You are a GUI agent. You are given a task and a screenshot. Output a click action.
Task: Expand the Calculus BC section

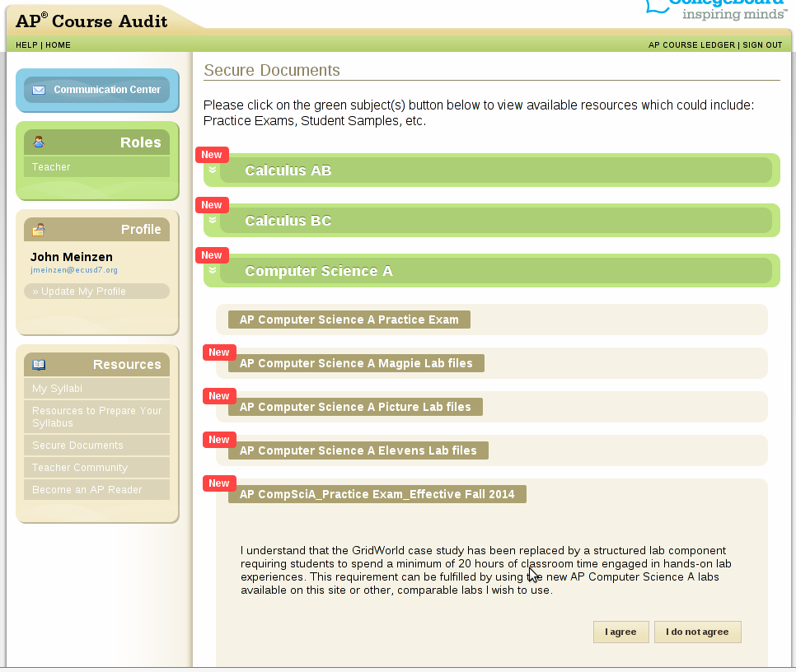tap(288, 221)
